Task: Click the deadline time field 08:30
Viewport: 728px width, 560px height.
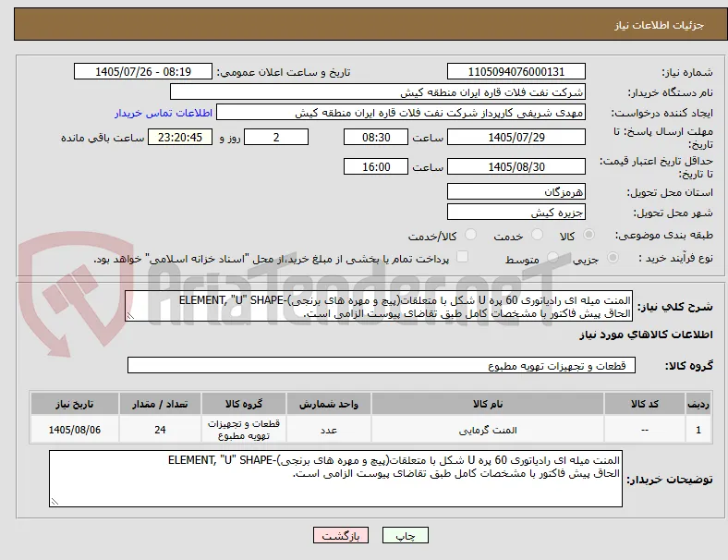Action: coord(376,137)
